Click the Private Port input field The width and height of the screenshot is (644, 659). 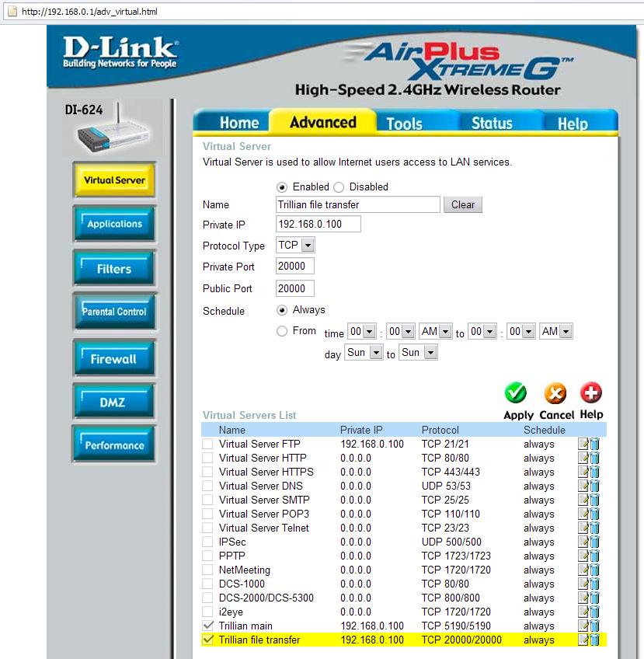coord(295,266)
